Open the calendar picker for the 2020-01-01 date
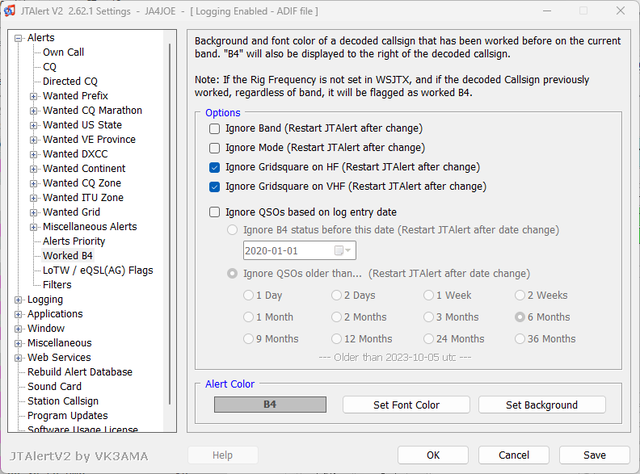The height and width of the screenshot is (474, 640). coord(342,250)
